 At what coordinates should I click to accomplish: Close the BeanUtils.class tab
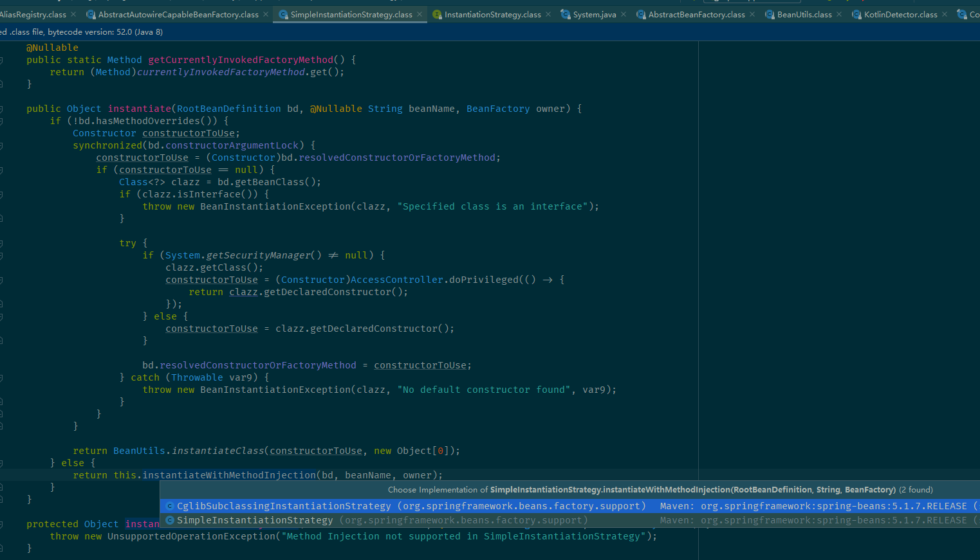(x=839, y=14)
